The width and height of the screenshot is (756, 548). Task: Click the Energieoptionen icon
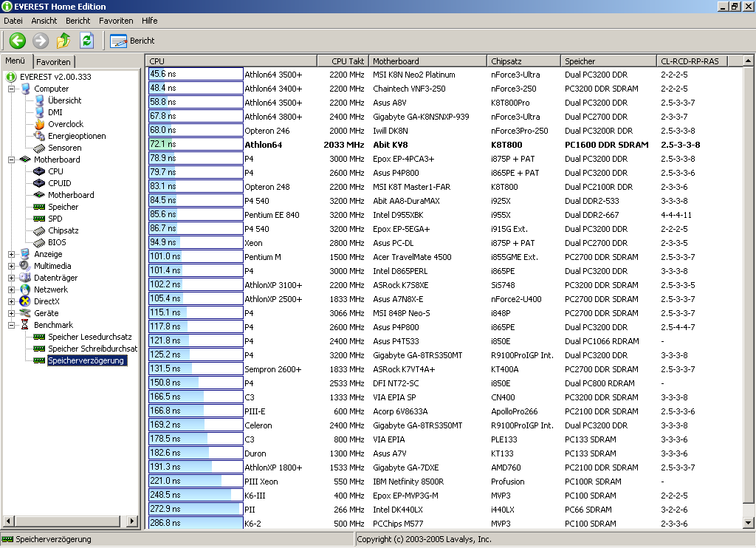pos(40,136)
